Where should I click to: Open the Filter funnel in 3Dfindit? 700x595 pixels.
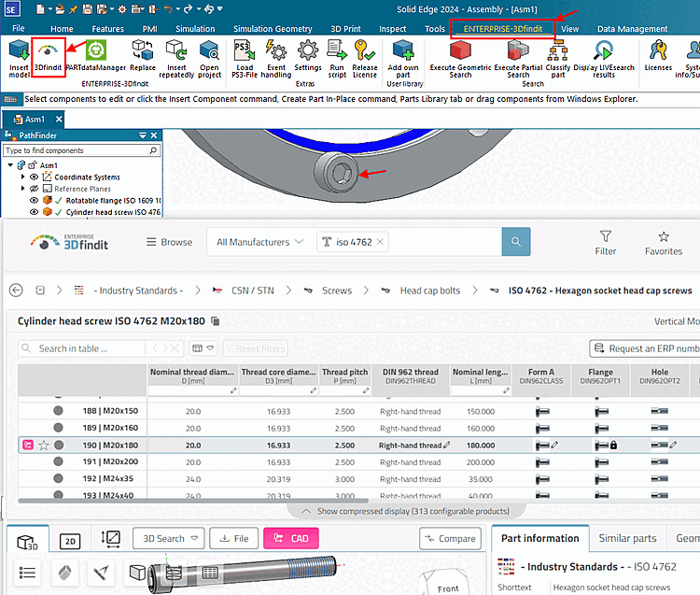(x=606, y=243)
